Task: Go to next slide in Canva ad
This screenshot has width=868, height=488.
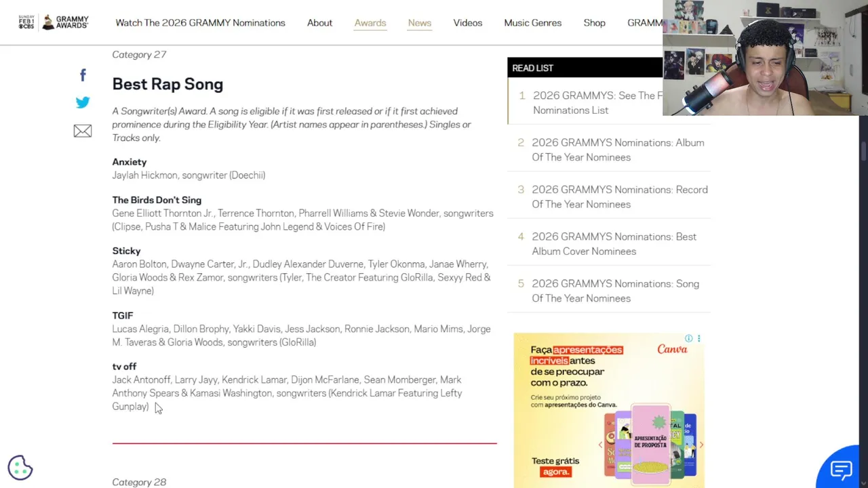Action: tap(701, 445)
